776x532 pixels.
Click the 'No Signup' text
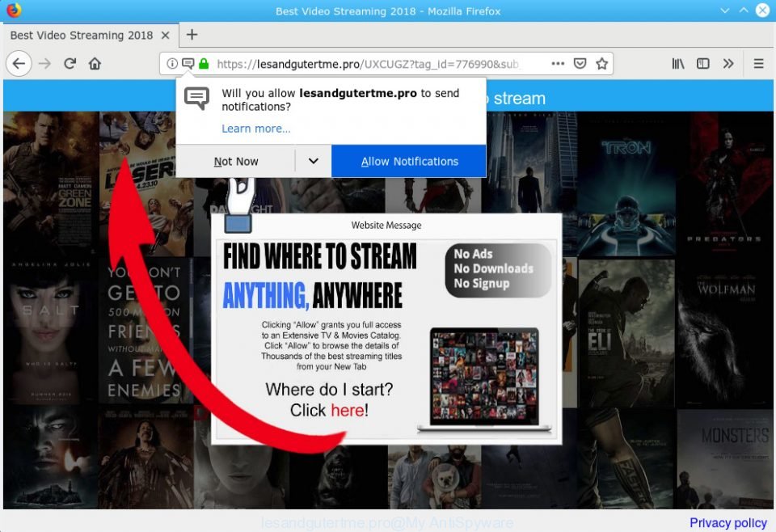[x=482, y=284]
